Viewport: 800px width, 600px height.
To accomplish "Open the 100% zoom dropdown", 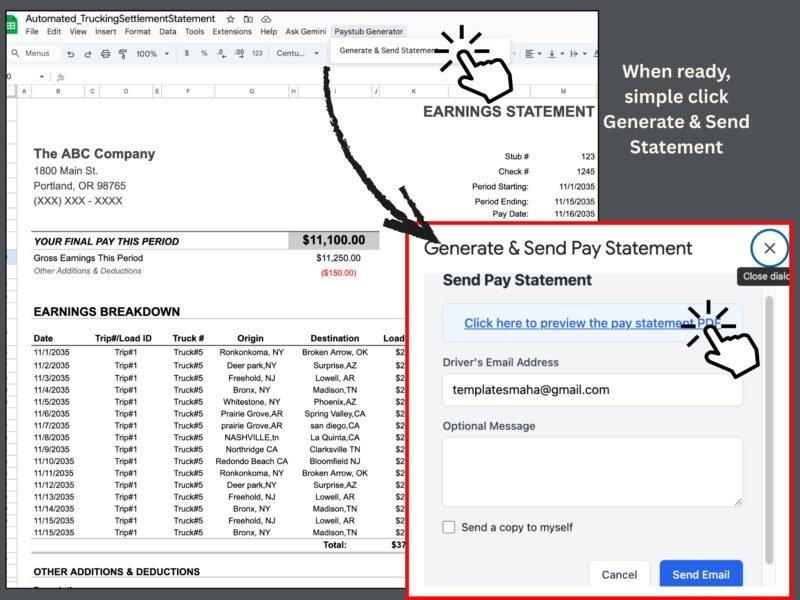I will [x=152, y=54].
